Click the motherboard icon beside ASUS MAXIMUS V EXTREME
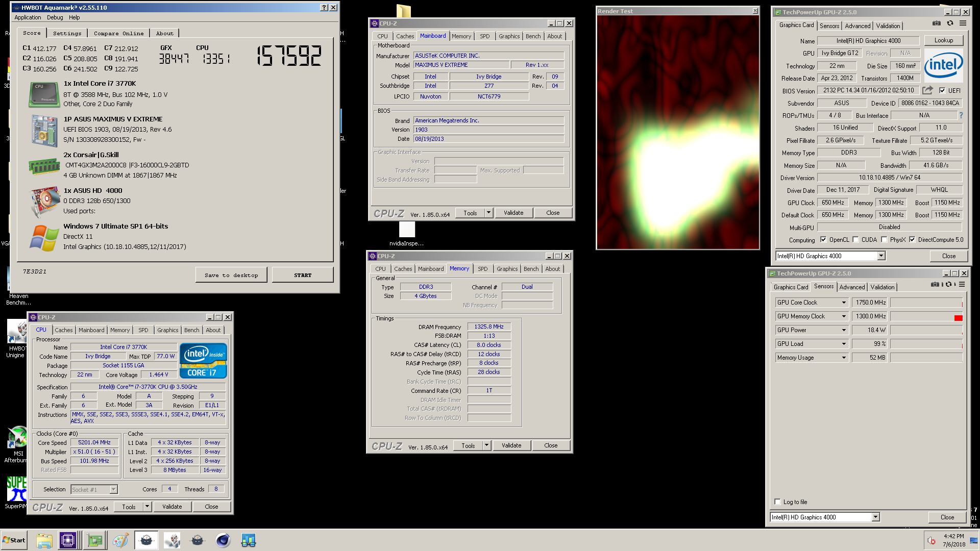The height and width of the screenshot is (551, 980). [44, 131]
